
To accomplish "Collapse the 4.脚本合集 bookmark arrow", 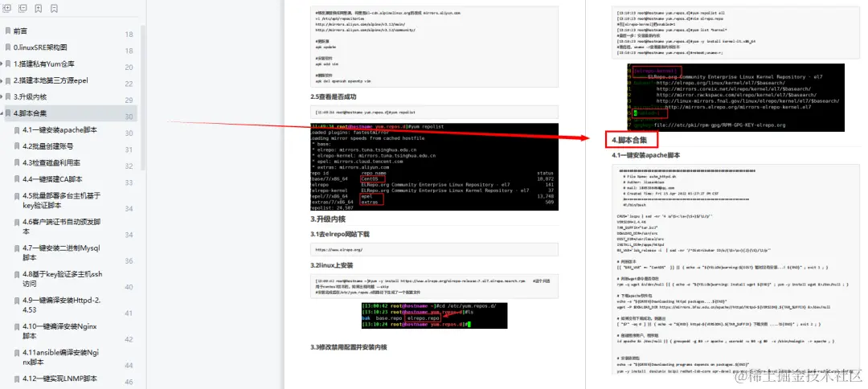I will click(x=2, y=113).
